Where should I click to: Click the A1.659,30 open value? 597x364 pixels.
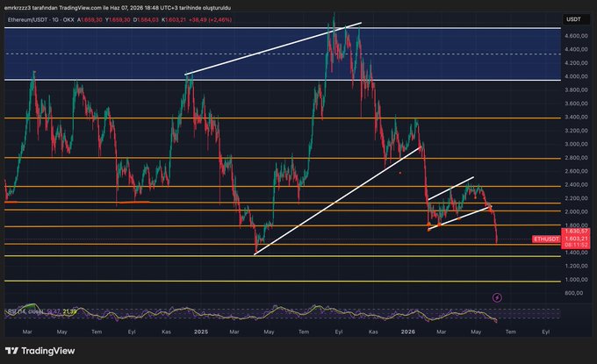point(90,20)
